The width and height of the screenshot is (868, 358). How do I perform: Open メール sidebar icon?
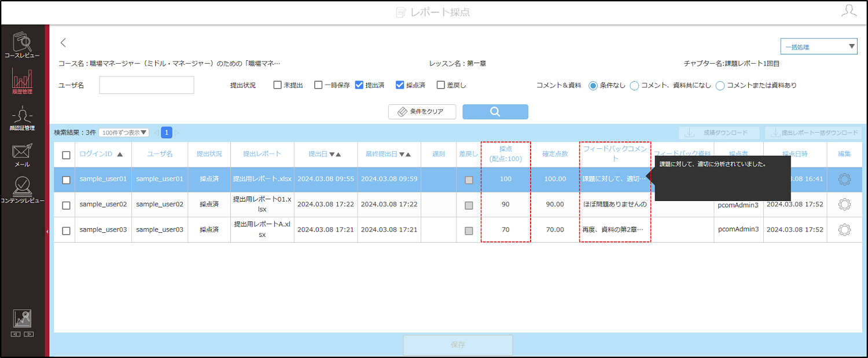(22, 155)
